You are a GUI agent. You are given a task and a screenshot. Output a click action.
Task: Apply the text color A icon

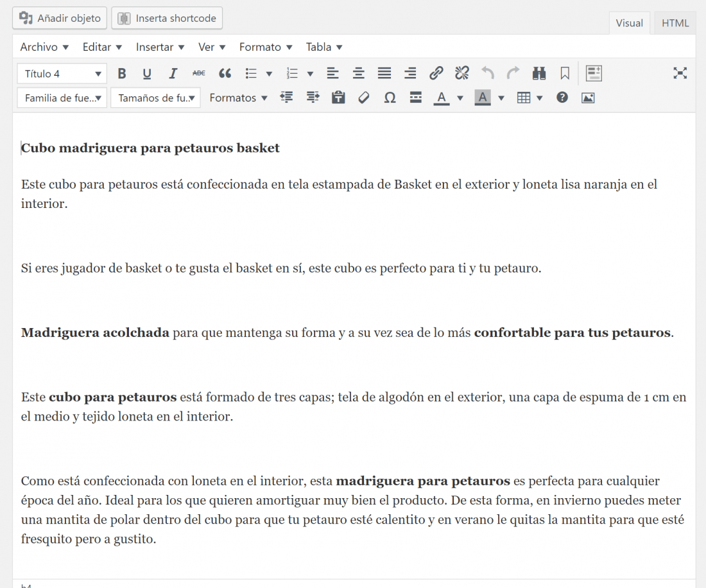tap(442, 98)
